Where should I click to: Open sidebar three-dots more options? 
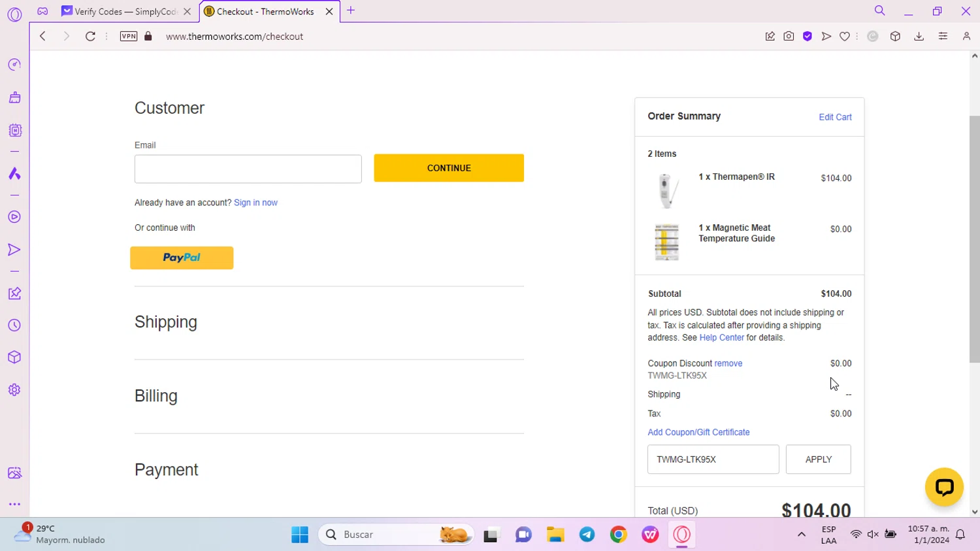(14, 505)
